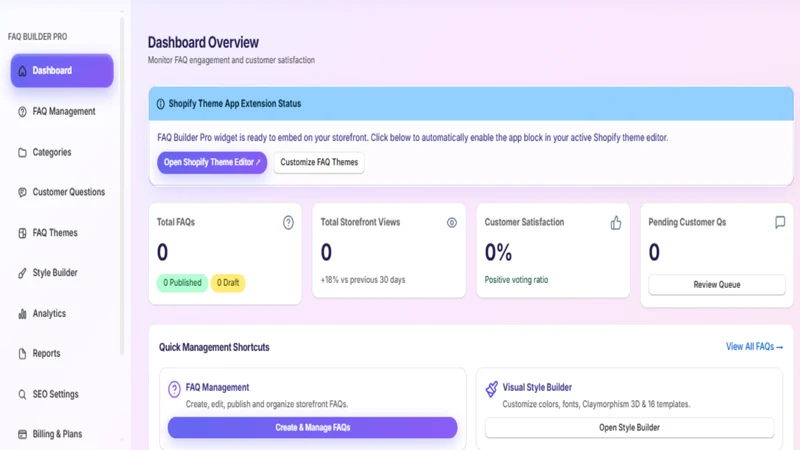The height and width of the screenshot is (450, 800).
Task: Click the question-mark icon on Total FAQs card
Action: pos(288,222)
